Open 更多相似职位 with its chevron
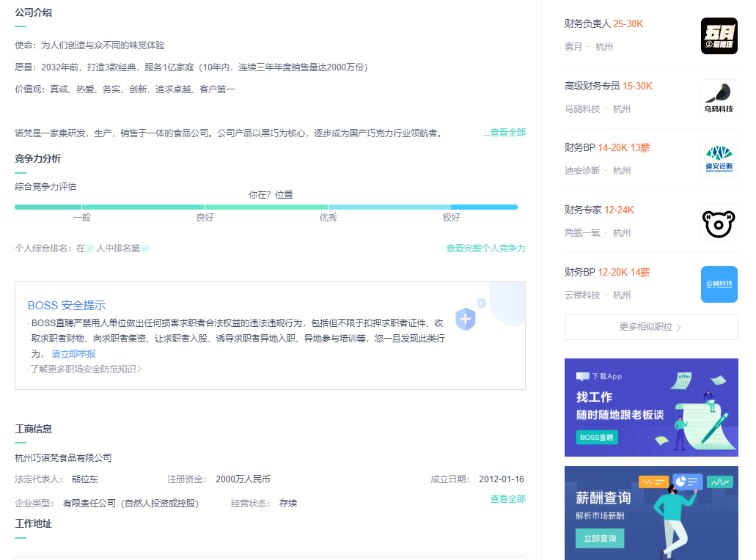Image resolution: width=756 pixels, height=560 pixels. (x=650, y=326)
